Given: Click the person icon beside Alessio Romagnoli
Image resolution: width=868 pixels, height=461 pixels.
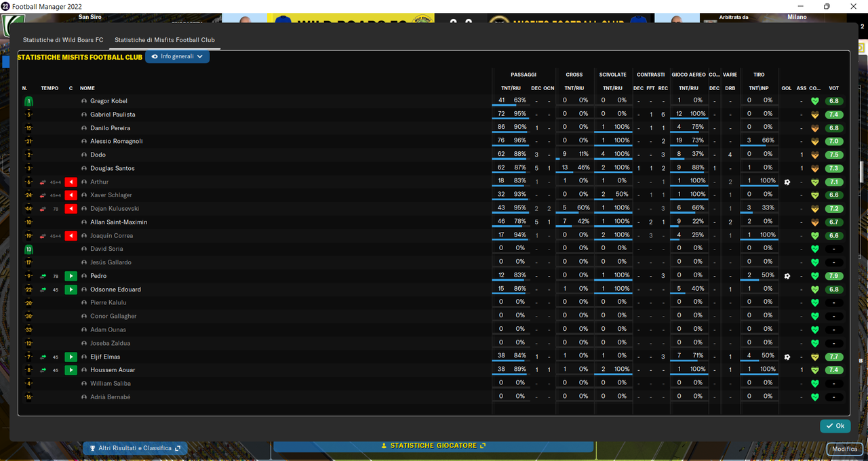Looking at the screenshot, I should point(84,142).
